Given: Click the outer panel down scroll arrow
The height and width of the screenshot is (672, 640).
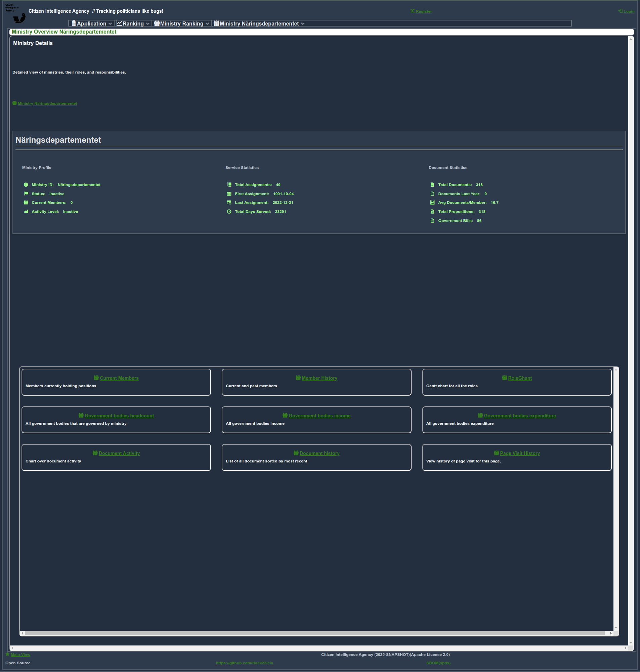Looking at the screenshot, I should pos(631,642).
